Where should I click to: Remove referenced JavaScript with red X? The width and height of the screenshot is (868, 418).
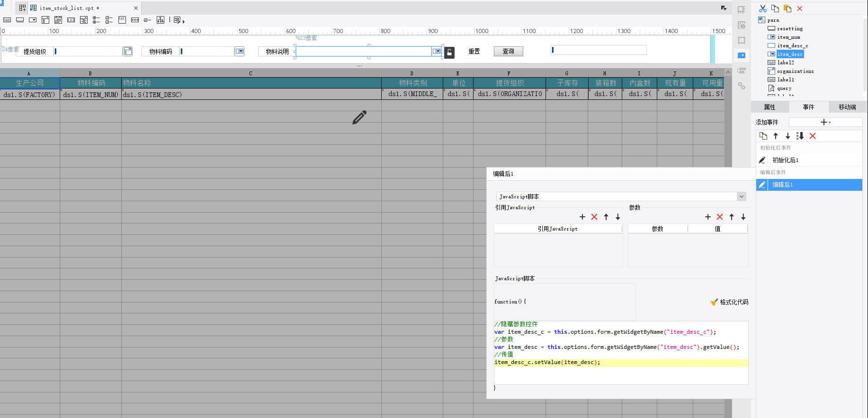tap(594, 217)
